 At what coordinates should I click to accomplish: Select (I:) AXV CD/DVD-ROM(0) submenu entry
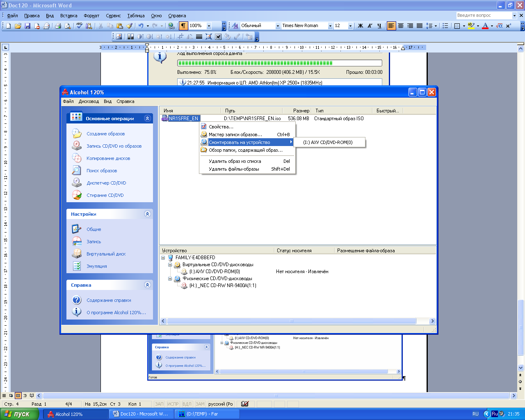point(330,142)
